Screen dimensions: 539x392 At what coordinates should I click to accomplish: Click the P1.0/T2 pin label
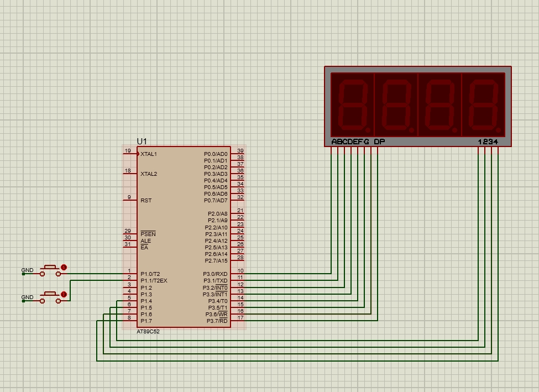pos(150,274)
